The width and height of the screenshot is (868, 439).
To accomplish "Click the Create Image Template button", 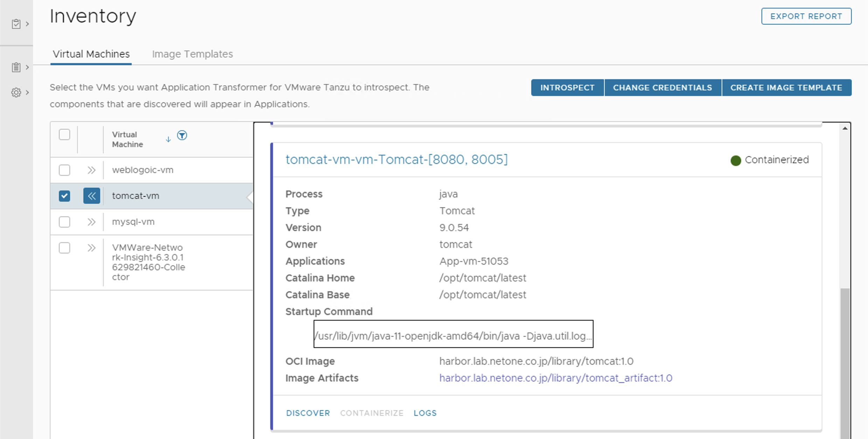I will [786, 88].
